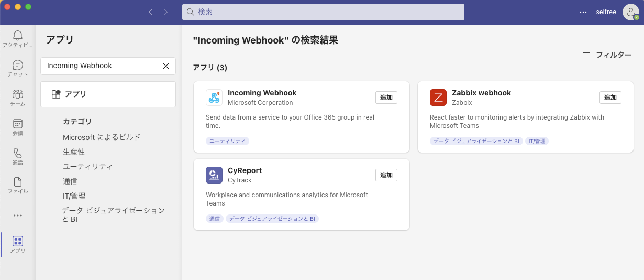
Task: Open the Activity bell icon
Action: (18, 36)
